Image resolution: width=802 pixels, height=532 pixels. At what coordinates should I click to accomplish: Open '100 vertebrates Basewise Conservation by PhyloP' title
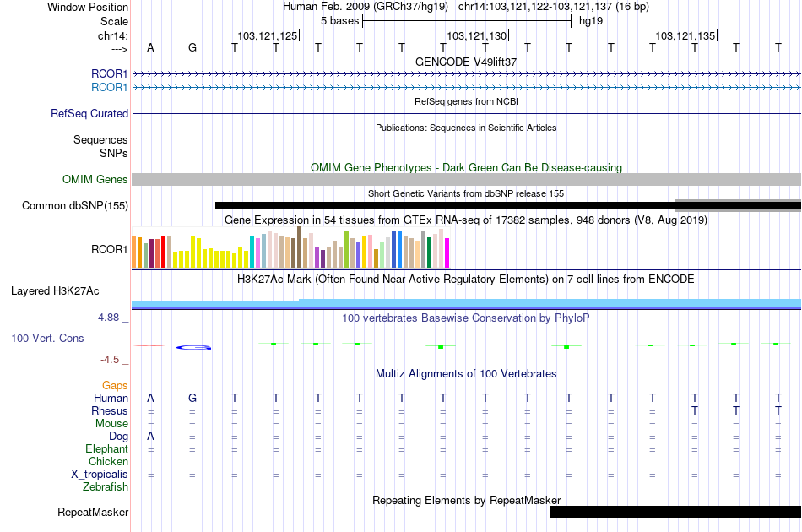pyautogui.click(x=466, y=318)
